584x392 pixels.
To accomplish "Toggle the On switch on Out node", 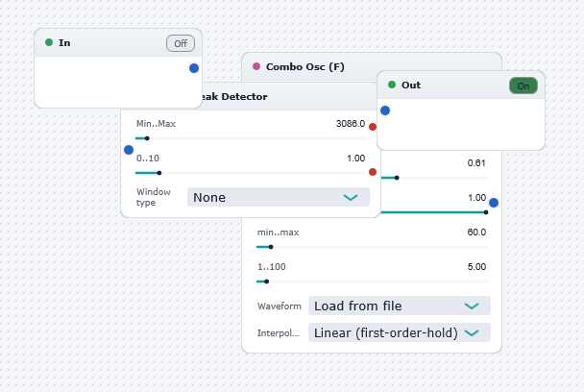I will 523,86.
